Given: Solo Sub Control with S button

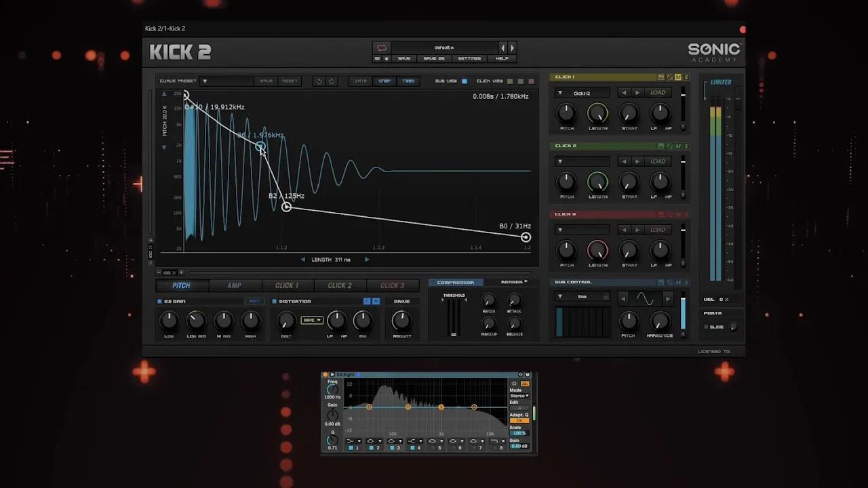Looking at the screenshot, I should click(686, 282).
